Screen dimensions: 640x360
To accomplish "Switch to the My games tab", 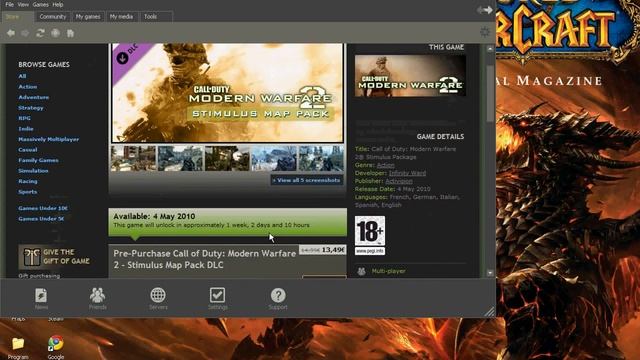I will [x=88, y=17].
